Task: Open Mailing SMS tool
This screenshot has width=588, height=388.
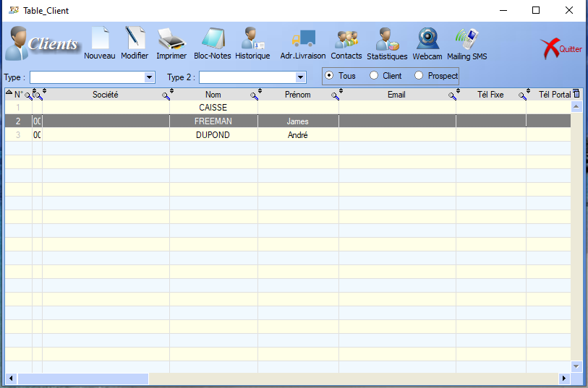Action: [467, 42]
